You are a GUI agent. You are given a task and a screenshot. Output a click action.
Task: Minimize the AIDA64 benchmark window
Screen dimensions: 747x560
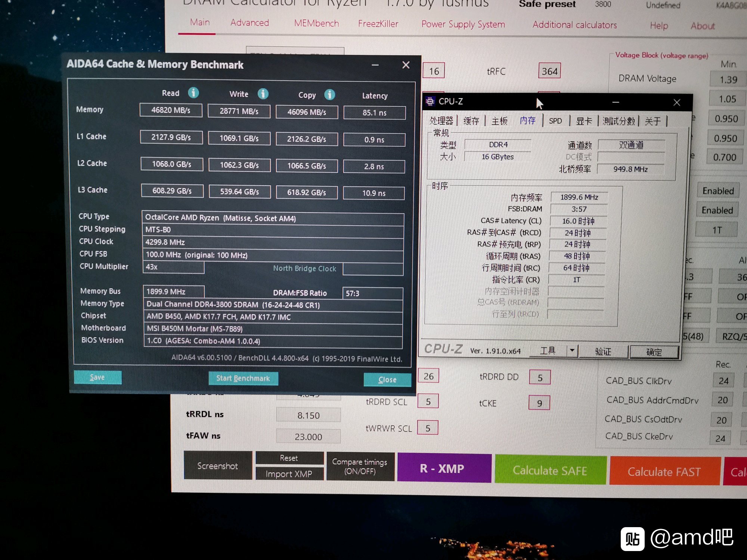375,65
